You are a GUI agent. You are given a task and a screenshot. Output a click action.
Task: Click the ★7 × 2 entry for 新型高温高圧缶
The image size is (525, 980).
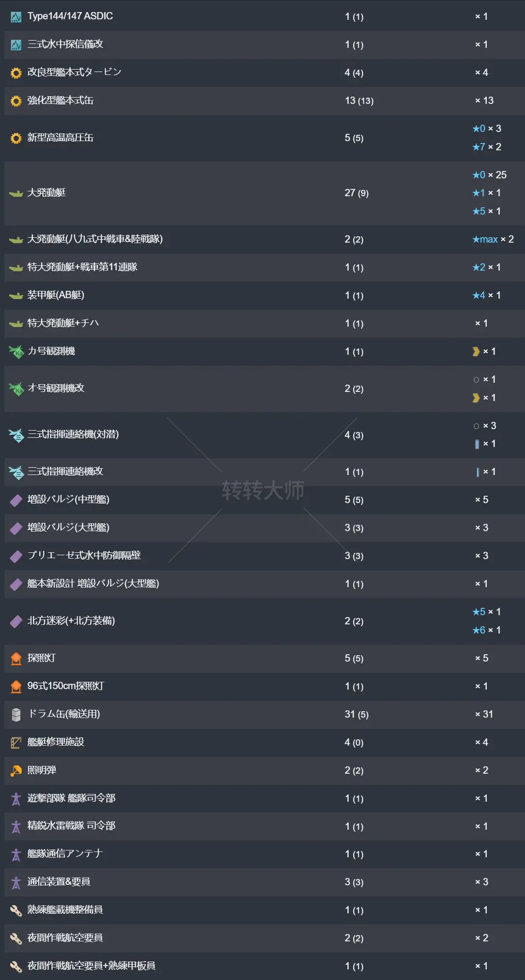(x=486, y=147)
